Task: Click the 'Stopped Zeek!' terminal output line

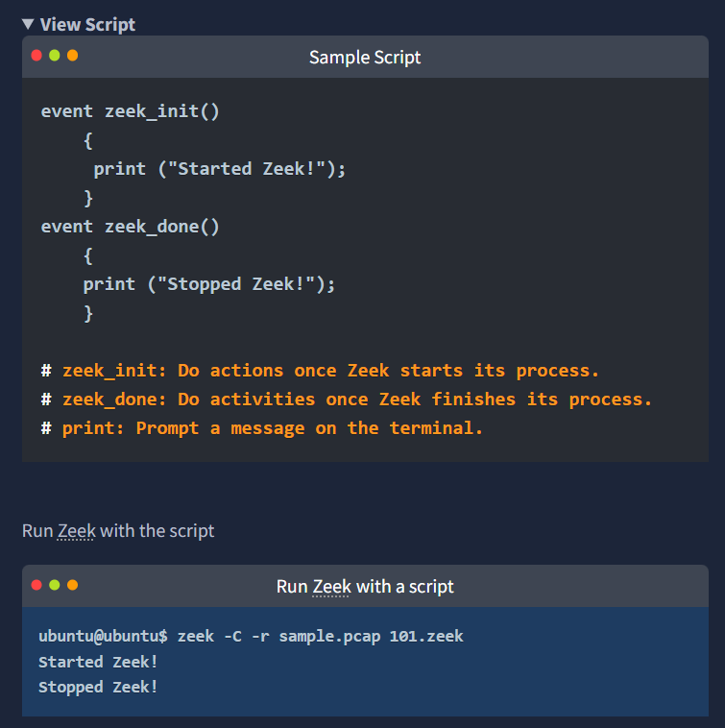Action: tap(98, 687)
